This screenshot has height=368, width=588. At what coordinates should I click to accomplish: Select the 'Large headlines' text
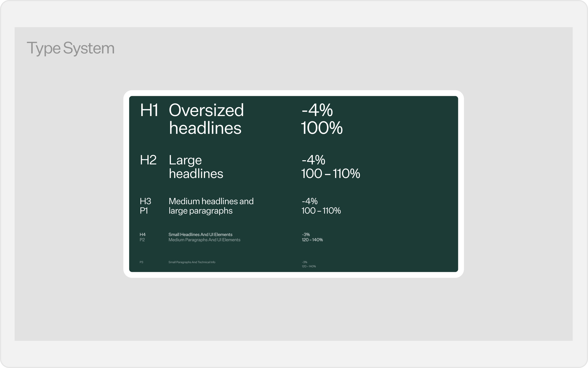tap(196, 167)
